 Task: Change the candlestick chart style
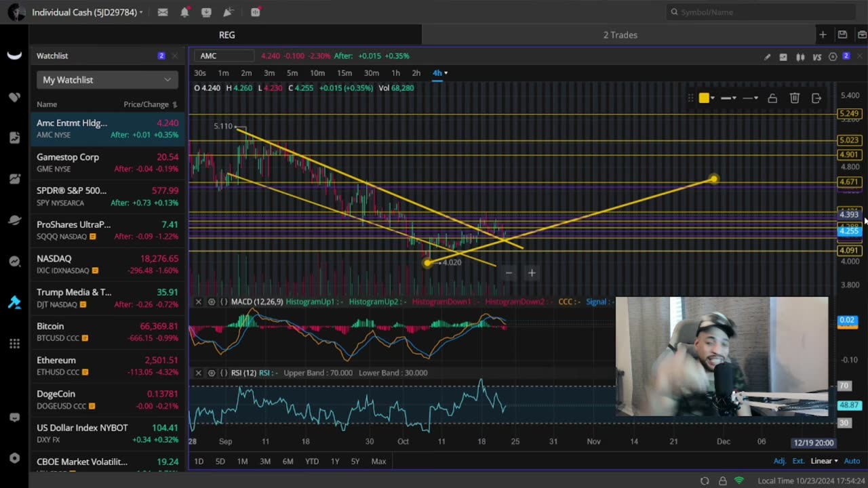point(800,57)
